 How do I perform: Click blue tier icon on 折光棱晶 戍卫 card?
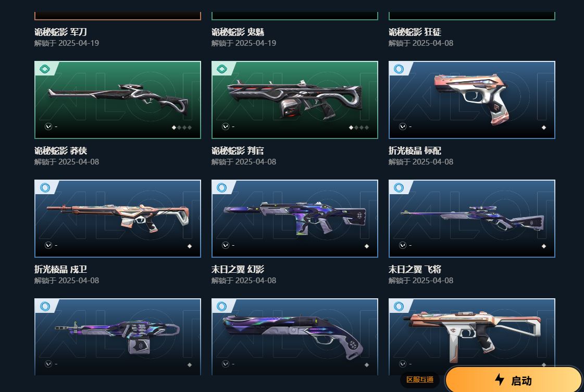[x=45, y=188]
